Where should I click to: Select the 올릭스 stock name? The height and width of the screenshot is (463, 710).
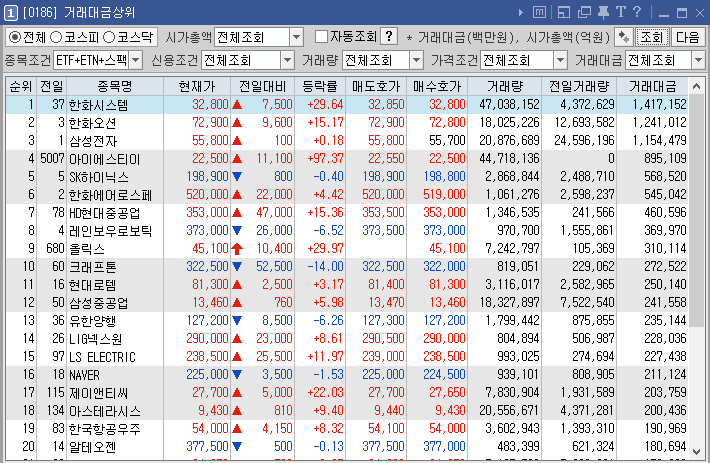pyautogui.click(x=86, y=249)
